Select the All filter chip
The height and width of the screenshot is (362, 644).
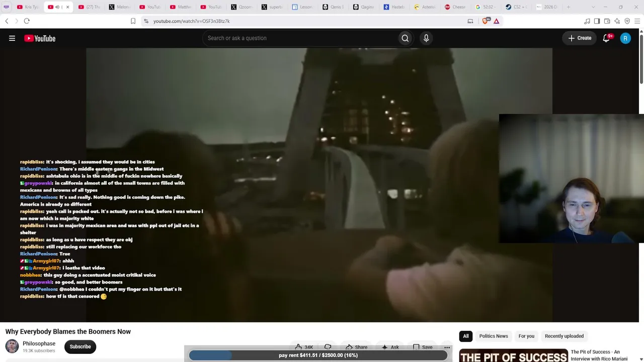click(x=466, y=336)
